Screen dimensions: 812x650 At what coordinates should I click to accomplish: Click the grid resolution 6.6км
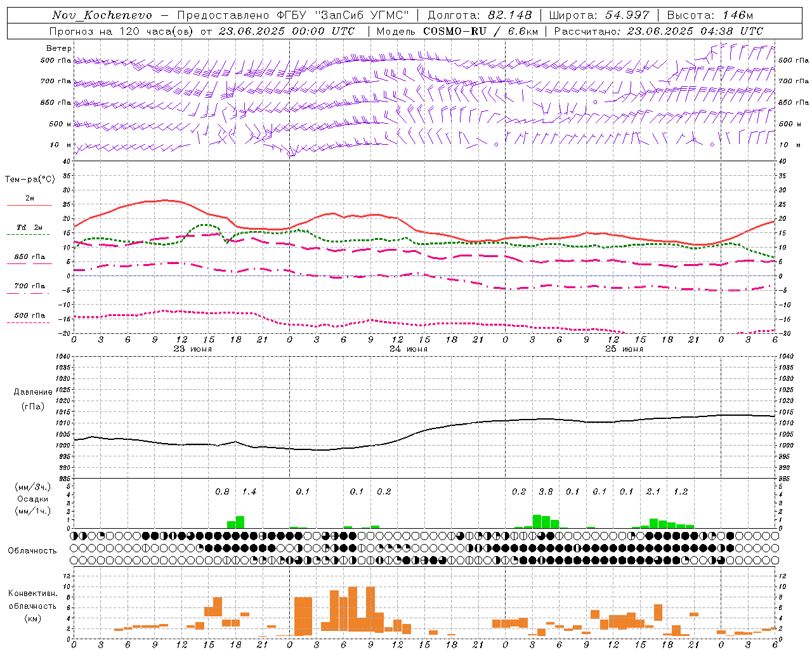click(x=523, y=31)
